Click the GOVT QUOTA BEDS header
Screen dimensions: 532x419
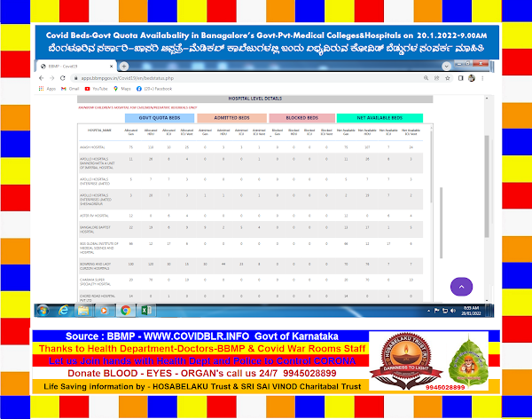tap(160, 118)
